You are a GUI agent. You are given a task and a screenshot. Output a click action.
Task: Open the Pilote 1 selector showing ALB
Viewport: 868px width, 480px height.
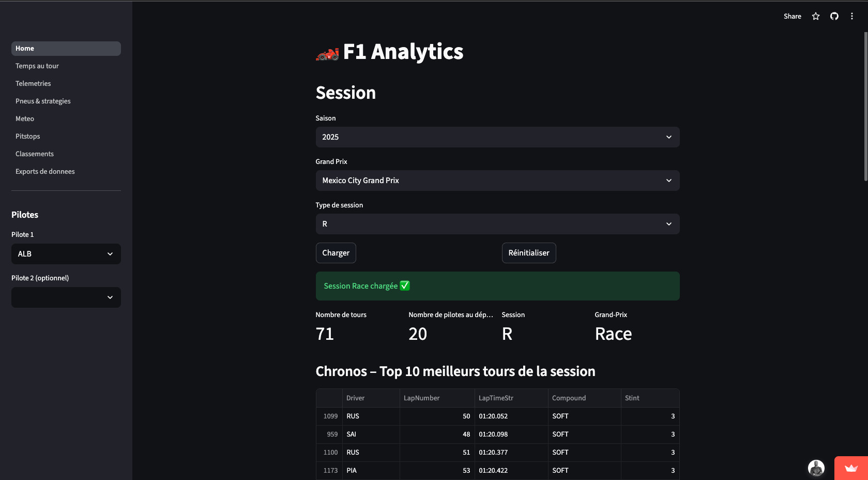coord(66,254)
